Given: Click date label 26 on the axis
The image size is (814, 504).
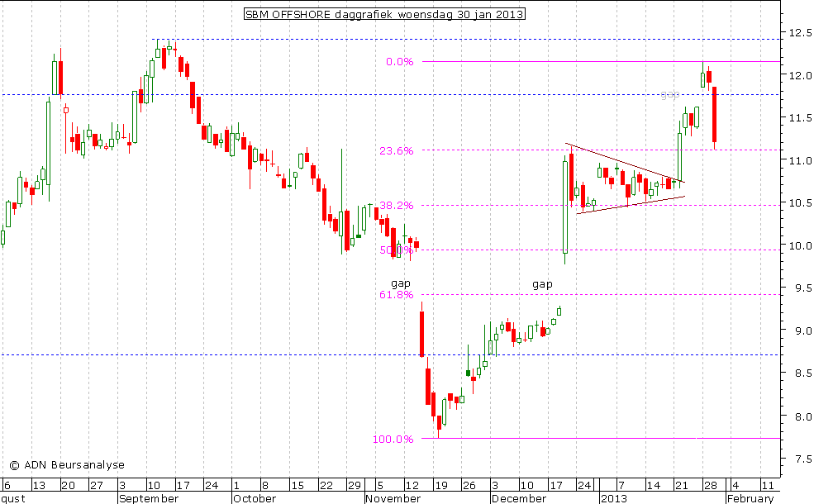Looking at the screenshot, I should coord(469,486).
